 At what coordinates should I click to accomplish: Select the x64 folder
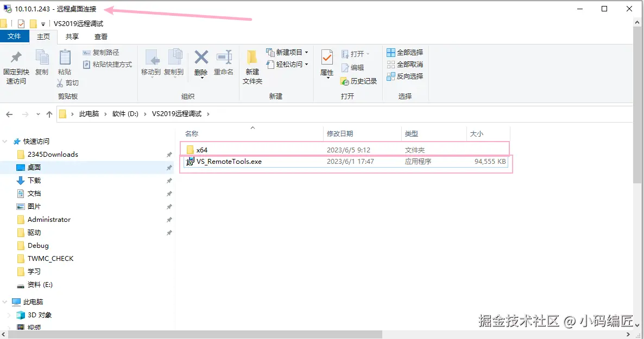click(345, 150)
